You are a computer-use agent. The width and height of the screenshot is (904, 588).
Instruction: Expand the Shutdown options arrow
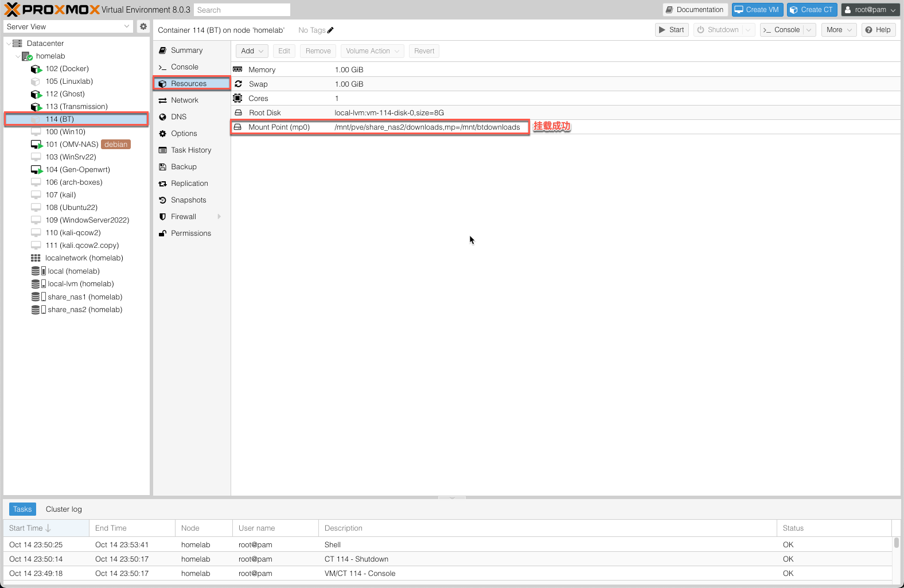(x=748, y=30)
